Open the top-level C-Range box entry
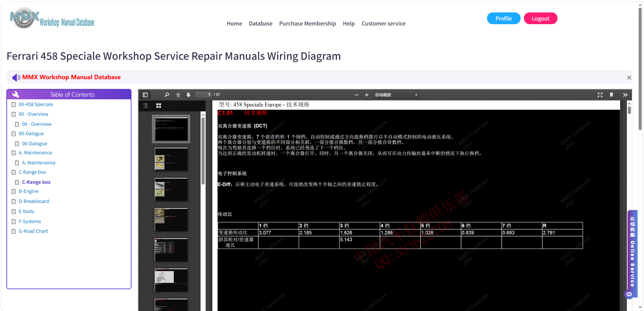Viewport: 644px width, 311px height. [33, 172]
